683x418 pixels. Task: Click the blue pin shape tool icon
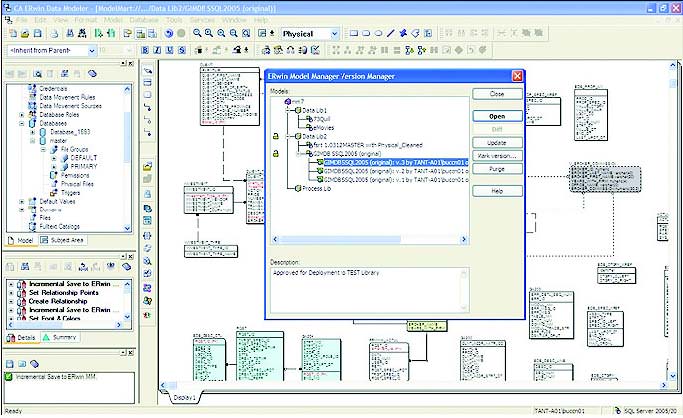pos(403,33)
